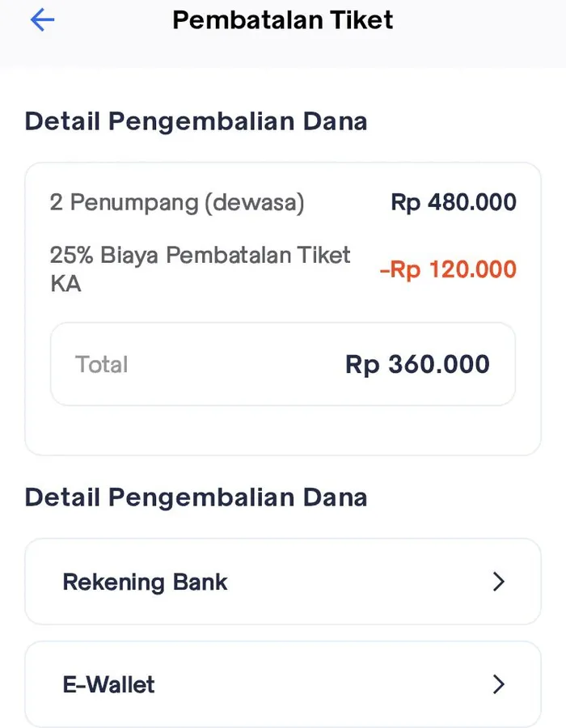Viewport: 566px width, 728px height.
Task: Expand the E-Wallet refund option
Action: click(282, 684)
